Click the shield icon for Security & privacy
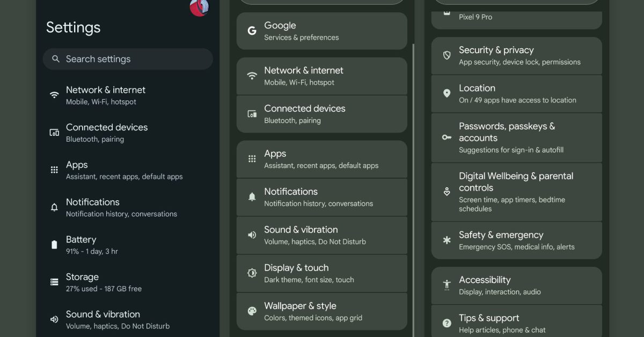This screenshot has width=644, height=337. (447, 55)
